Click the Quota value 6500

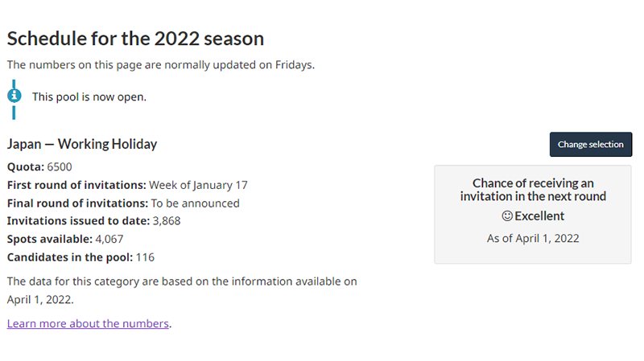[x=60, y=167]
